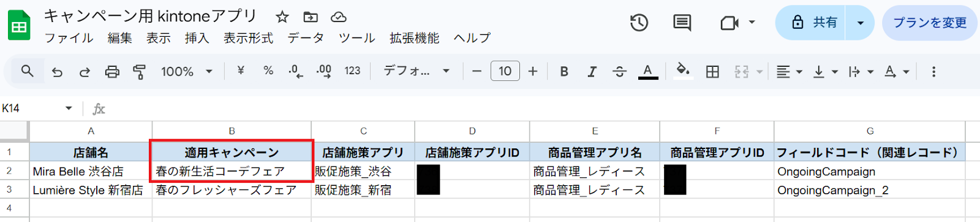Screen dimensions: 980x222
Task: Select cell 販促施策_新宿
Action: (x=363, y=189)
